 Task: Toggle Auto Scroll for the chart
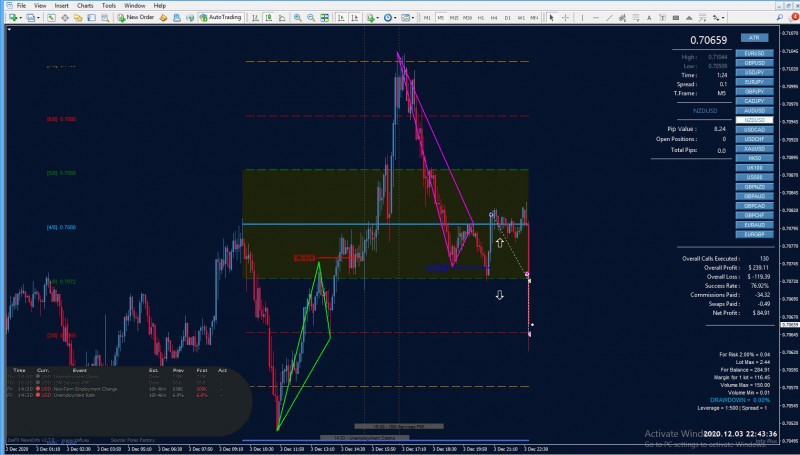tap(341, 18)
